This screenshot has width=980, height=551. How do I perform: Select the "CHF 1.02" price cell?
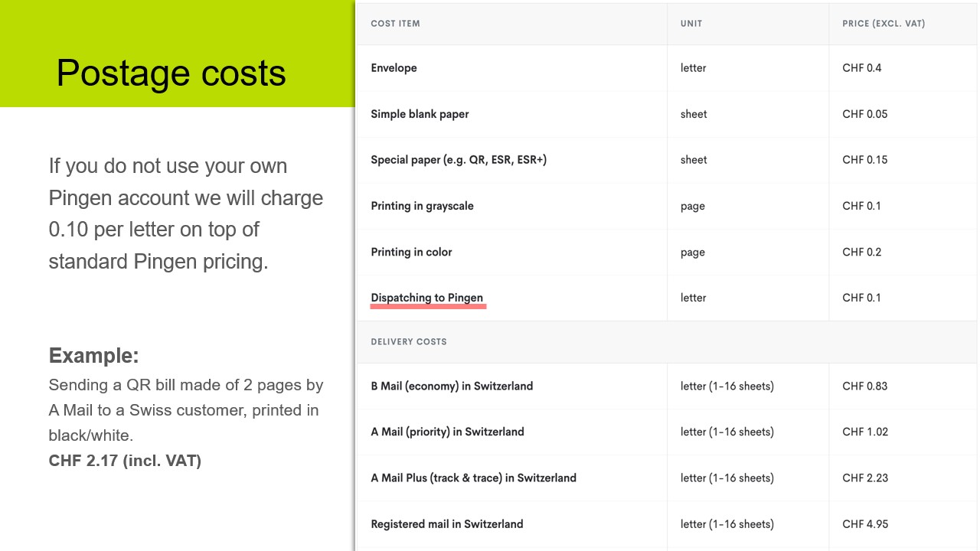tap(864, 432)
